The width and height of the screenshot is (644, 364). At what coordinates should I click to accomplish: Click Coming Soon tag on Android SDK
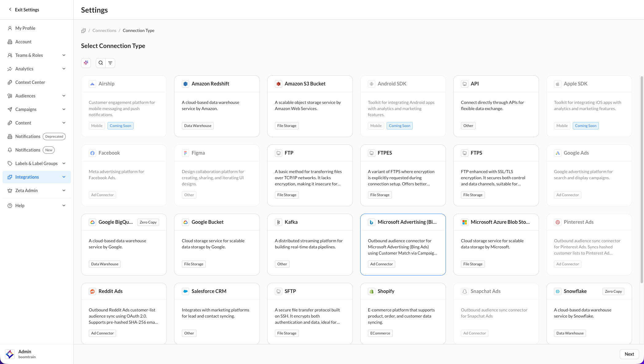pyautogui.click(x=400, y=126)
